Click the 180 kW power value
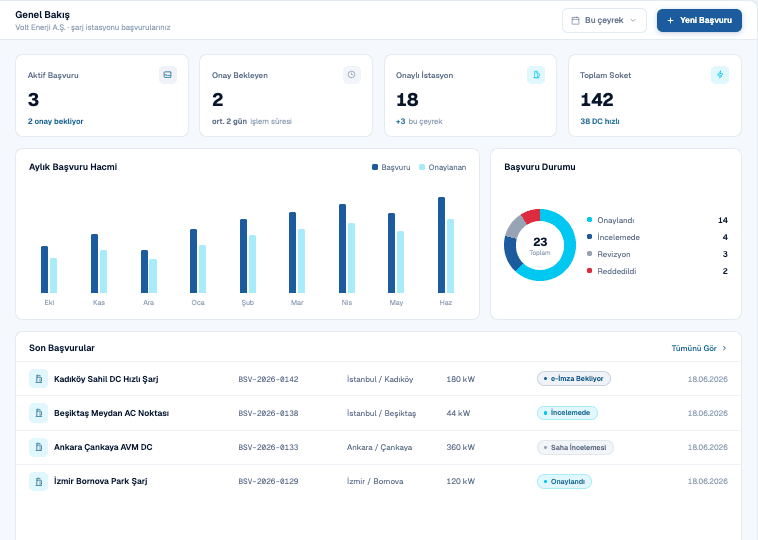758x540 pixels. point(461,379)
